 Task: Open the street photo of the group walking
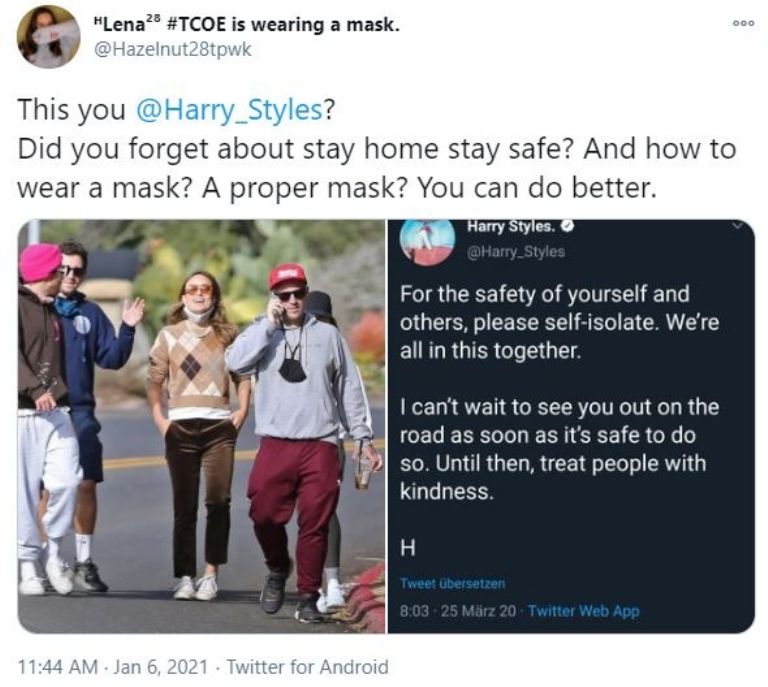pyautogui.click(x=202, y=426)
